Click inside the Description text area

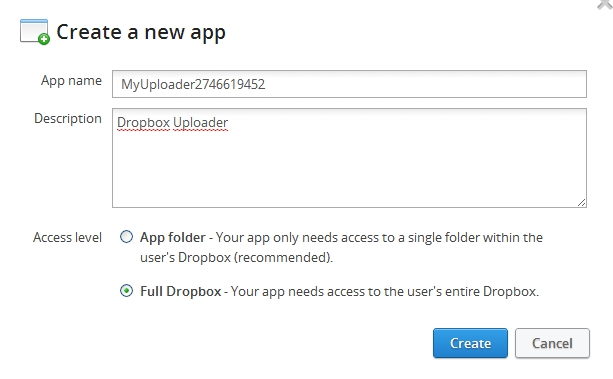[x=349, y=158]
